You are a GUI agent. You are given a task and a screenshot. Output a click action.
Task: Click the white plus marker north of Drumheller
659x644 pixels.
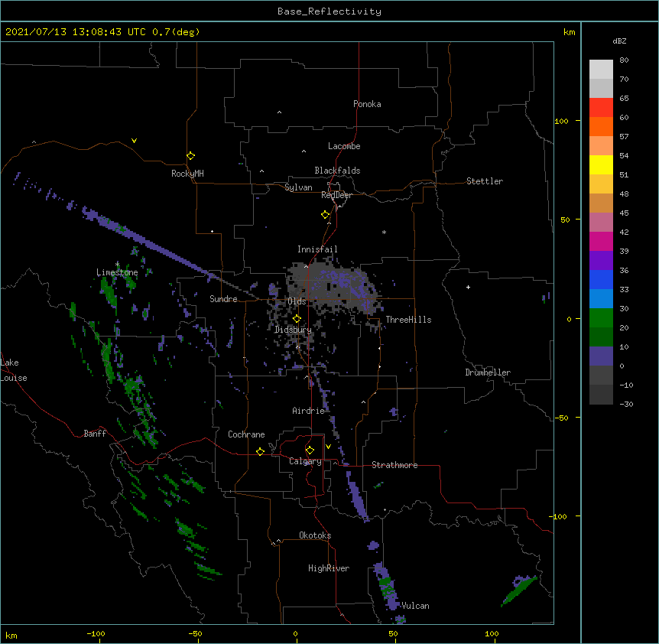468,287
